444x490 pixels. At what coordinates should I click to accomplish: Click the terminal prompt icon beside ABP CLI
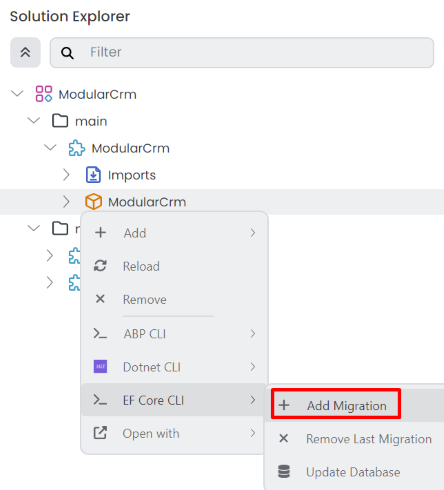100,333
